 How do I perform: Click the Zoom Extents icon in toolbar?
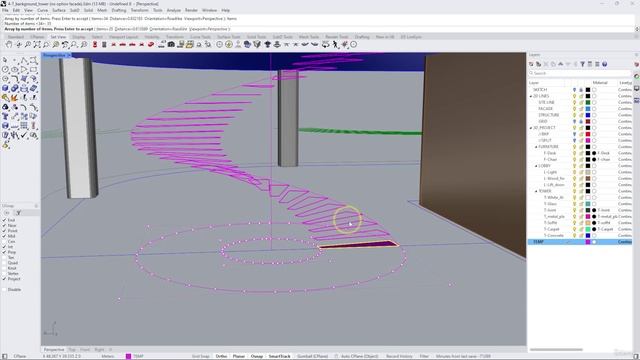tap(37, 44)
